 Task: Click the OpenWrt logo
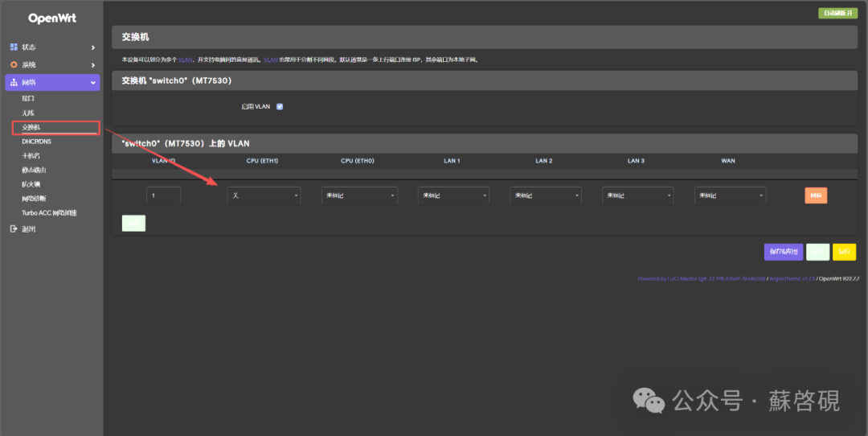[52, 19]
